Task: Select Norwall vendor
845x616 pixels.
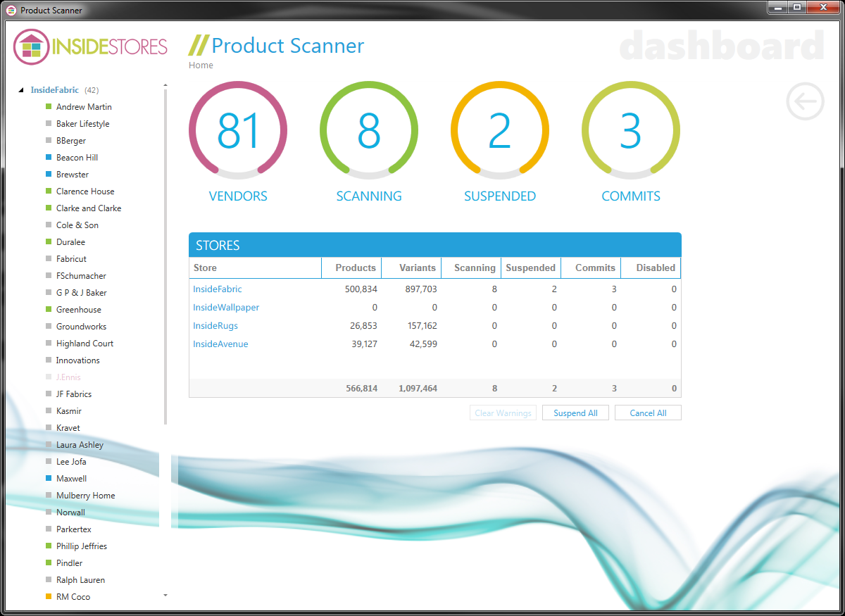Action: tap(70, 513)
